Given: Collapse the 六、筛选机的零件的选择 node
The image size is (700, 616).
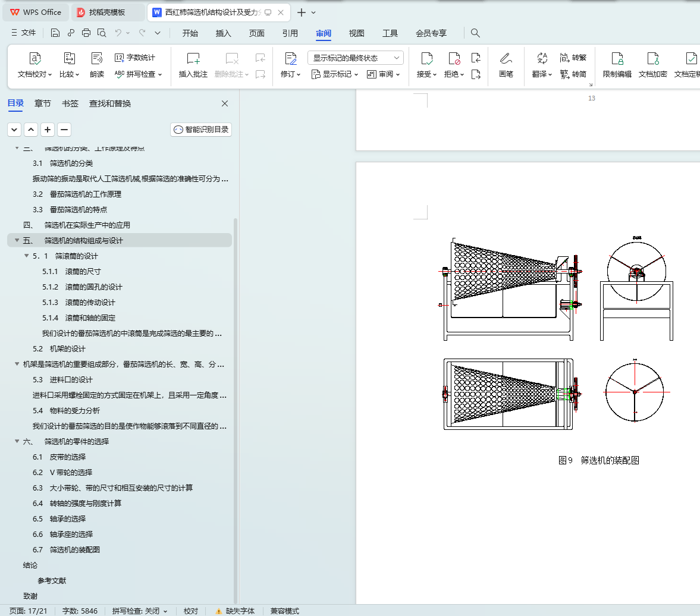Looking at the screenshot, I should (17, 441).
